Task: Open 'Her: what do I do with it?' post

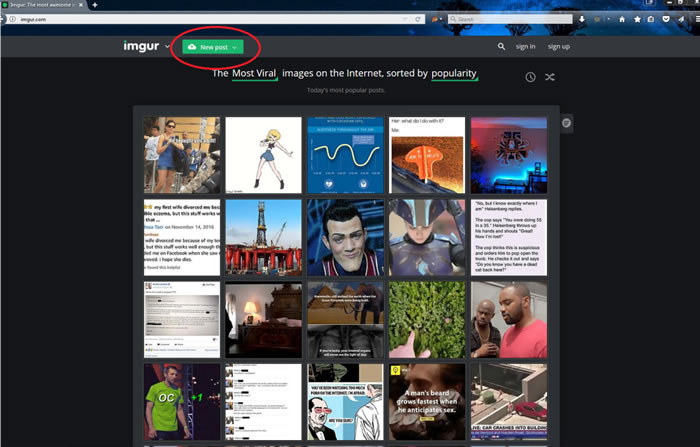Action: (427, 155)
